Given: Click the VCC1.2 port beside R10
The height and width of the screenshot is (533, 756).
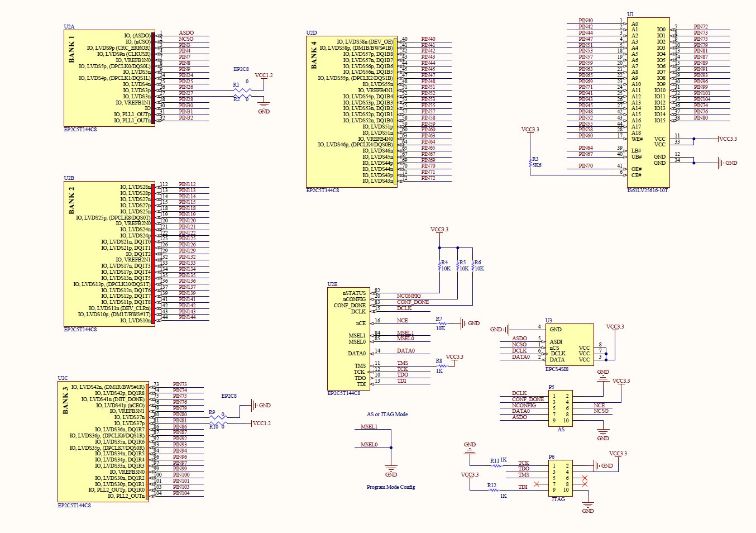Looking at the screenshot, I should (x=260, y=423).
